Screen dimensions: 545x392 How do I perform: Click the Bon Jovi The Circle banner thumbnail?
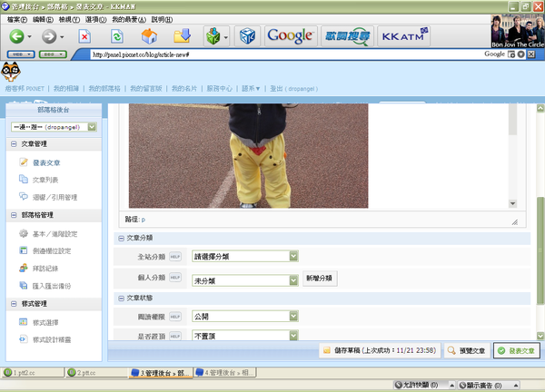[x=518, y=31]
